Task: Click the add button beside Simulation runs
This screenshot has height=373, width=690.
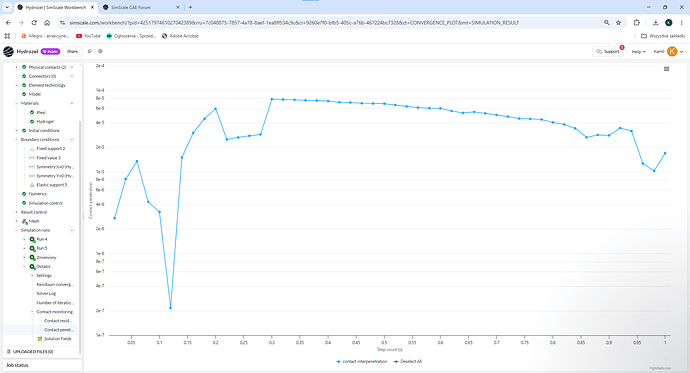Action: (72, 230)
